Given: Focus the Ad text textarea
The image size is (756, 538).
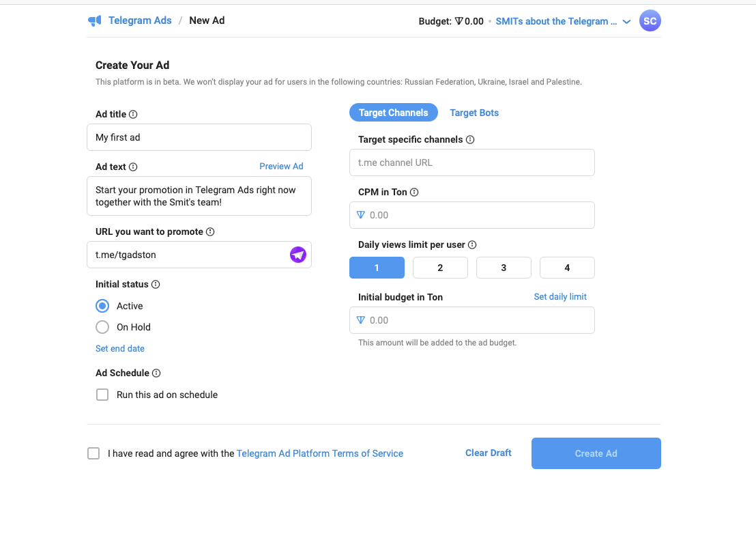Looking at the screenshot, I should point(199,196).
